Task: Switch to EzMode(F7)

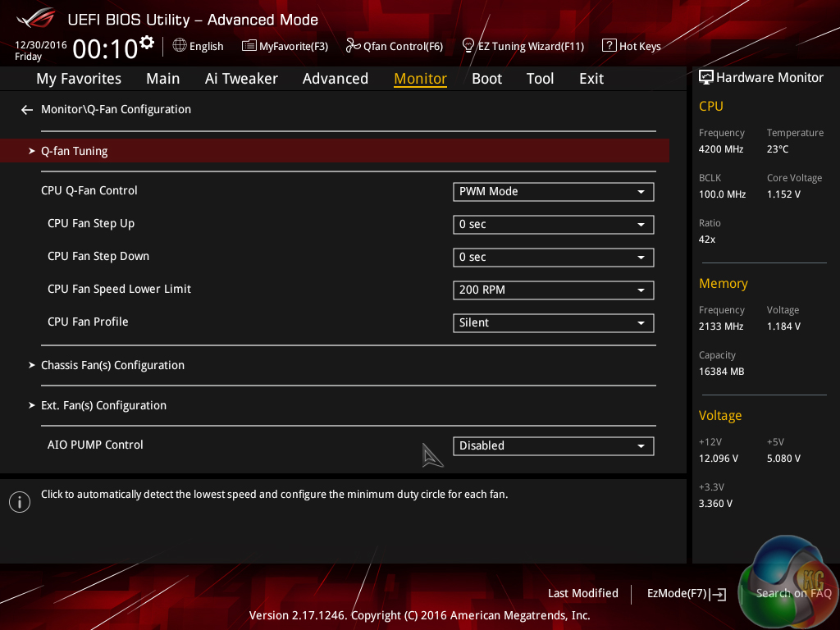Action: pyautogui.click(x=686, y=593)
